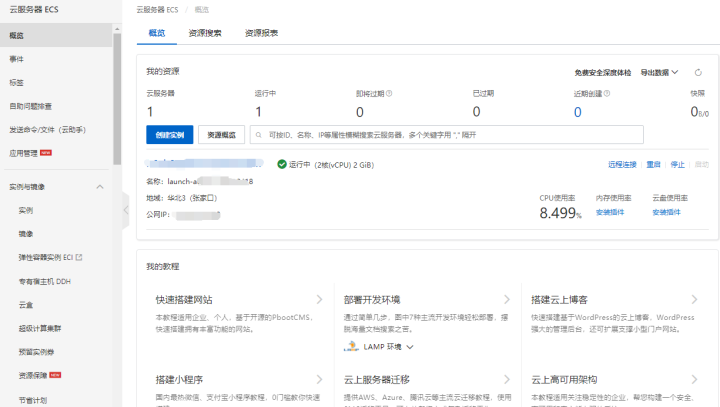Click the 快速搭建网站 tutorial title
Viewport: 720px width, 407px height.
(x=184, y=300)
